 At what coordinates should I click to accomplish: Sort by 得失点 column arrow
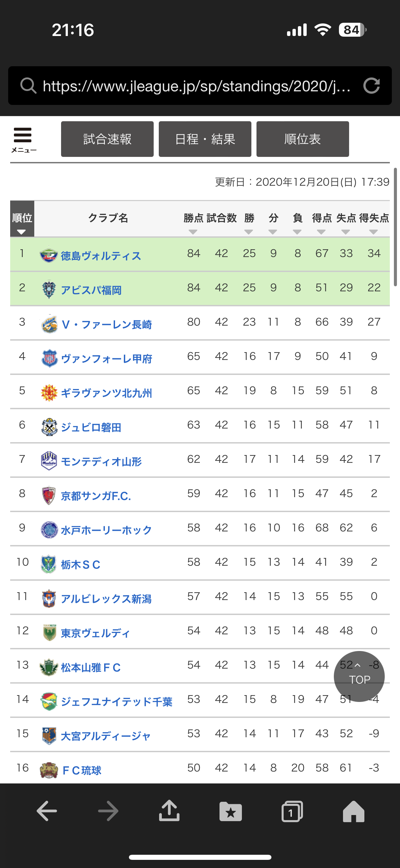coord(374,232)
